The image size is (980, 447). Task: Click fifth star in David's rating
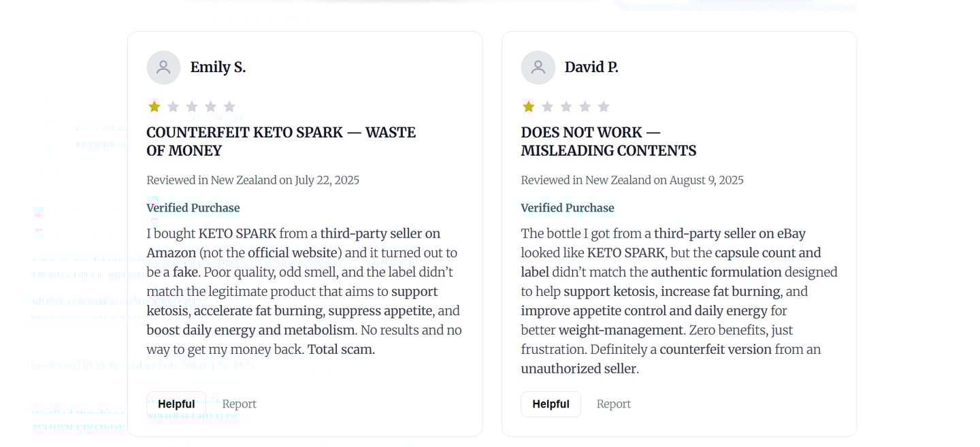tap(604, 107)
